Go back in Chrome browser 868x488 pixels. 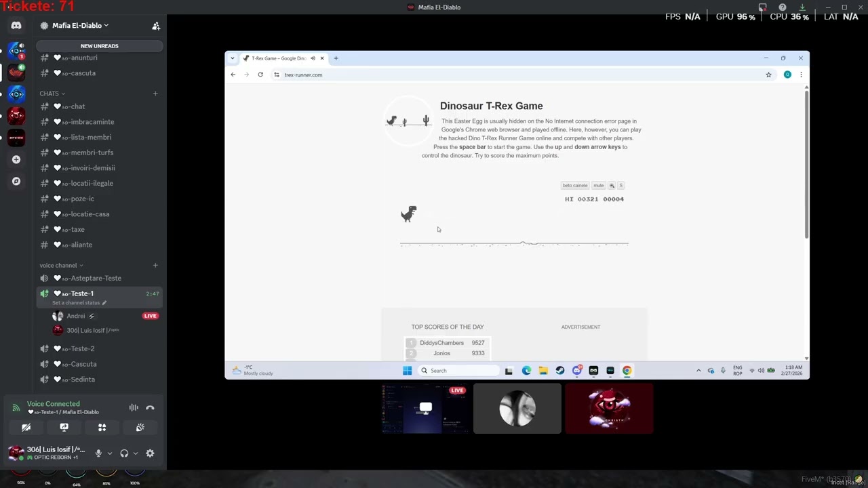click(x=233, y=75)
